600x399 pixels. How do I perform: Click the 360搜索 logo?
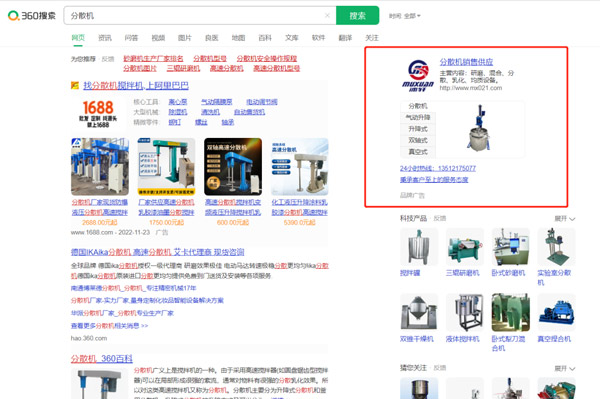(x=32, y=16)
